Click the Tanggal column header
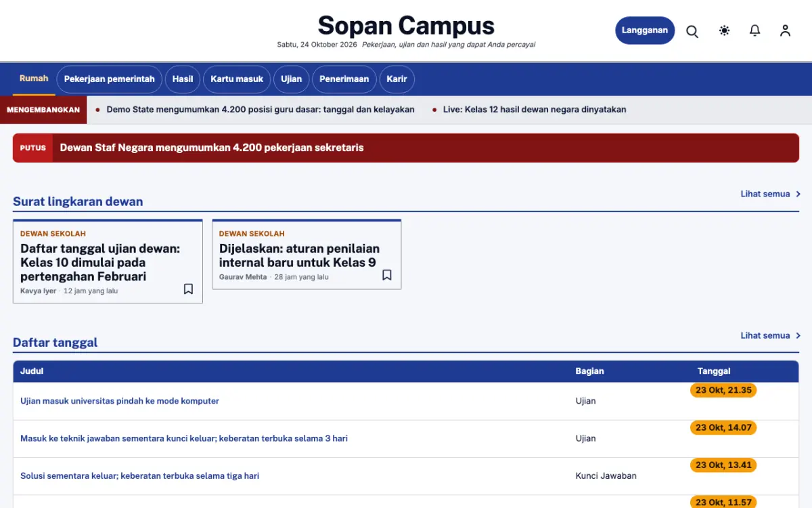 tap(714, 371)
